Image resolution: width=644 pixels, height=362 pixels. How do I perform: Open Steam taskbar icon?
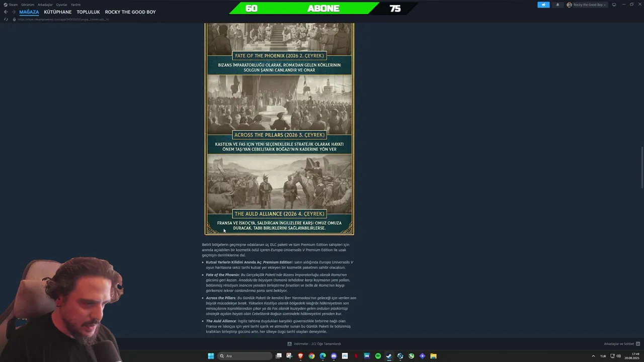coord(389,356)
